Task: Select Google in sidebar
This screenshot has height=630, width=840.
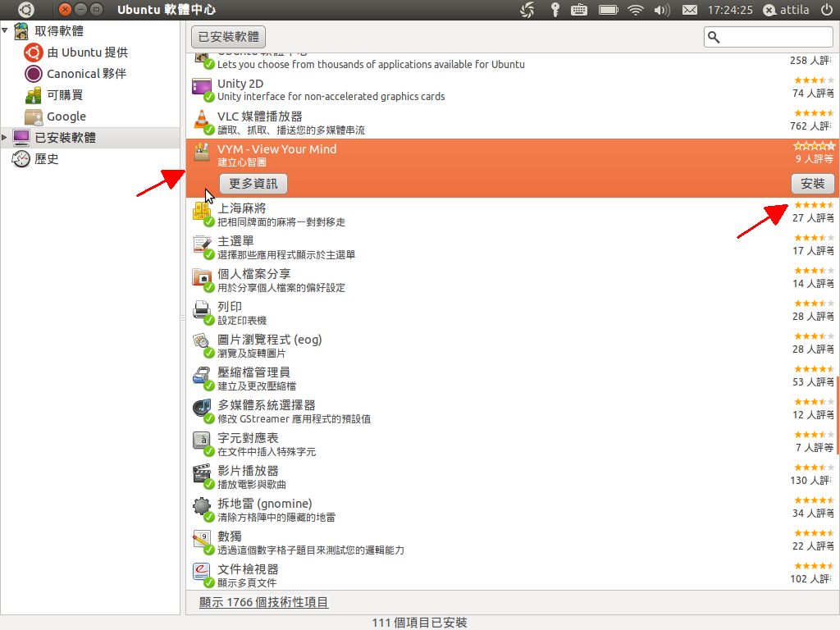Action: pyautogui.click(x=66, y=116)
